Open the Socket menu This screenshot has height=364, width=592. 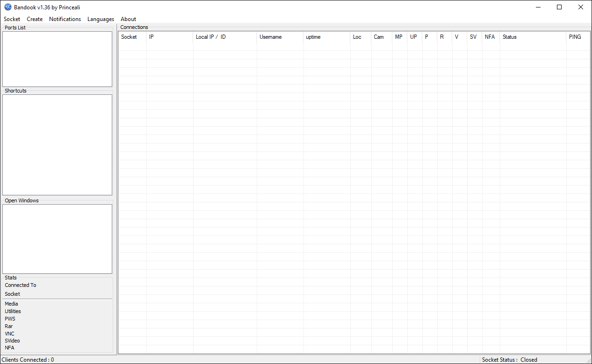coord(12,19)
